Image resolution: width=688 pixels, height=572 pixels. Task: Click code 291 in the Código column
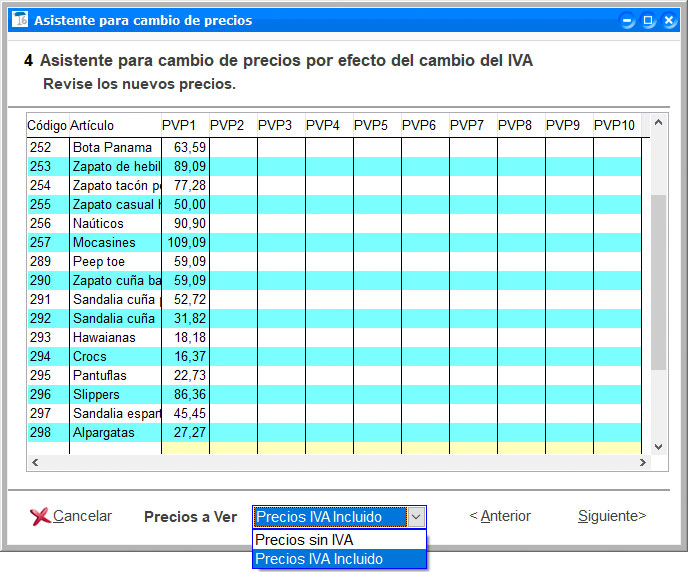(x=48, y=299)
